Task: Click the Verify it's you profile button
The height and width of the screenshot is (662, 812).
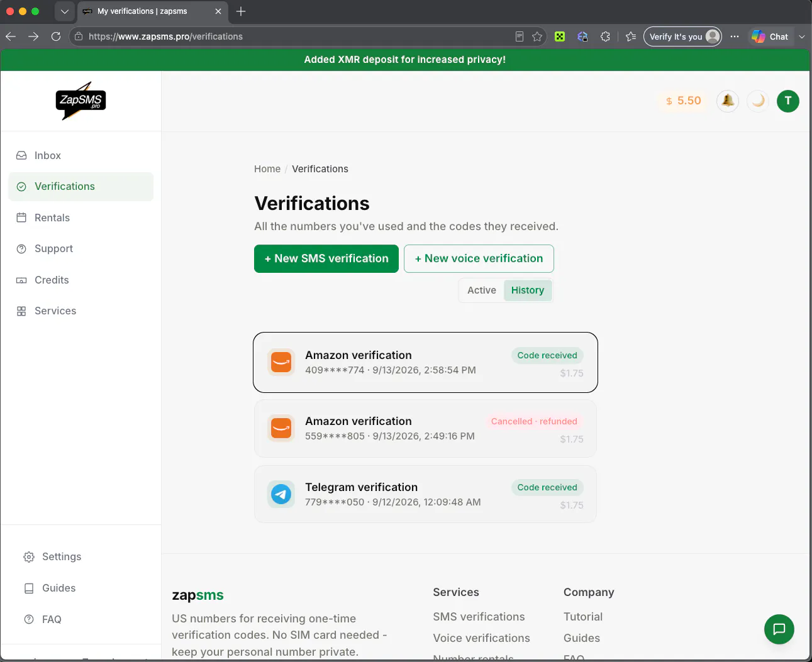Action: click(x=682, y=36)
